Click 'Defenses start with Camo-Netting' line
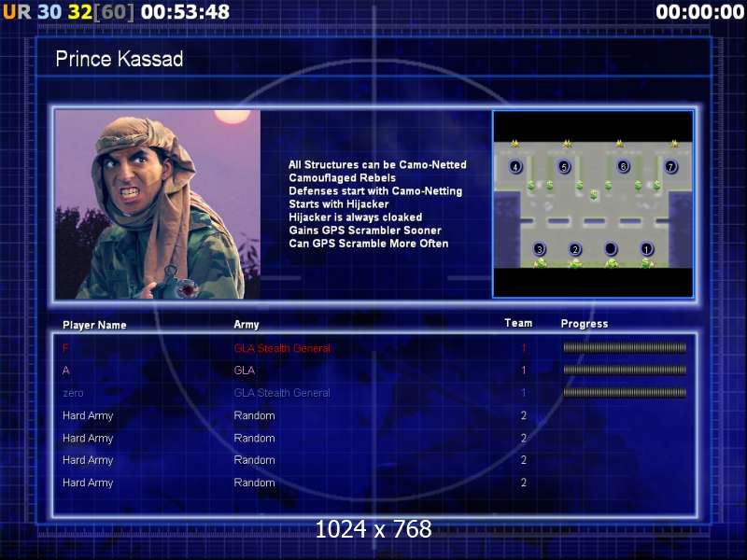Viewport: 747px width, 560px height. pos(375,191)
